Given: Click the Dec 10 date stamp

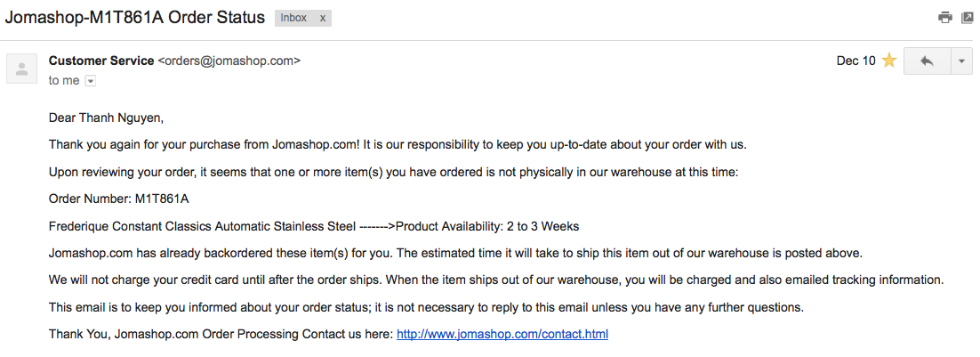Looking at the screenshot, I should coord(855,61).
